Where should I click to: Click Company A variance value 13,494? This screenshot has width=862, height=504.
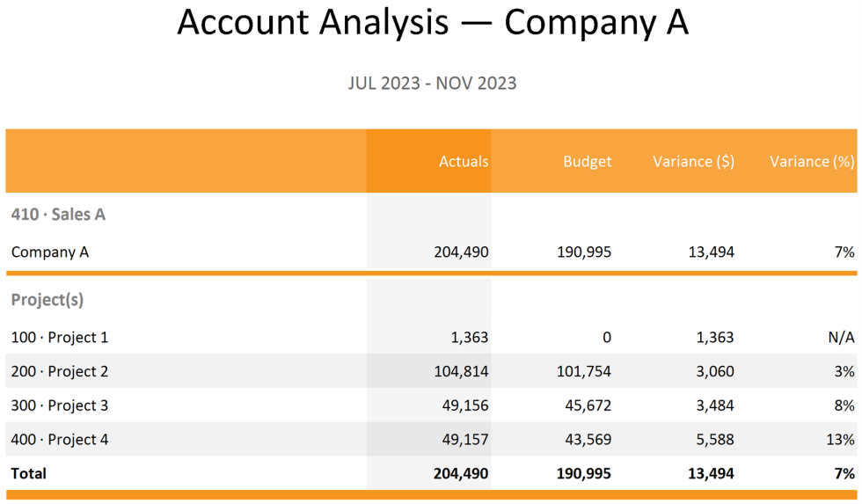tap(711, 252)
